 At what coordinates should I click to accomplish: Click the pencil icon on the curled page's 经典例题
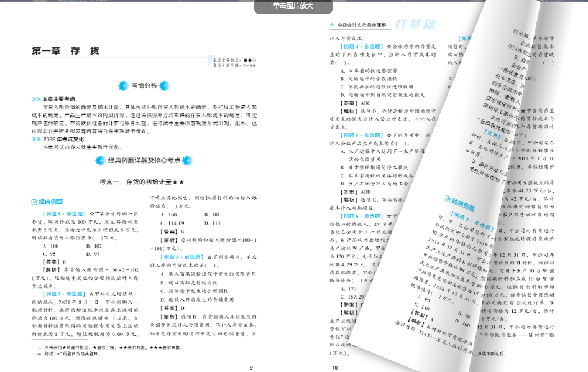pos(448,200)
